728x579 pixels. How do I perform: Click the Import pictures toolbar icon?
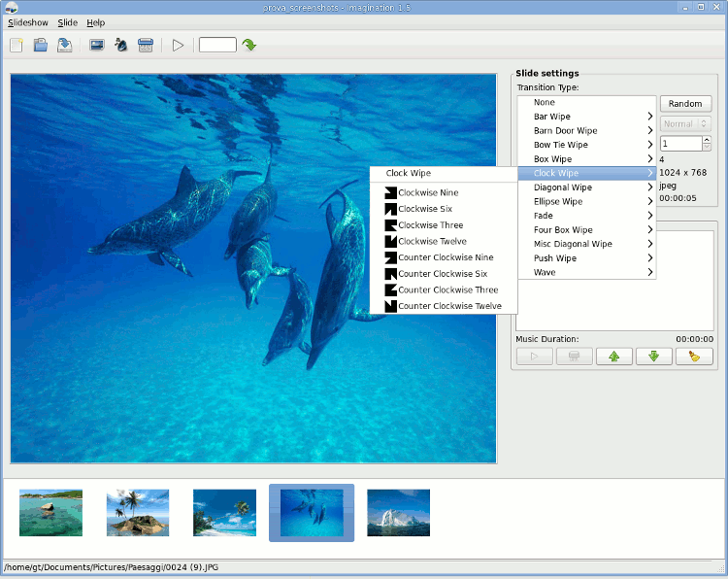[97, 45]
